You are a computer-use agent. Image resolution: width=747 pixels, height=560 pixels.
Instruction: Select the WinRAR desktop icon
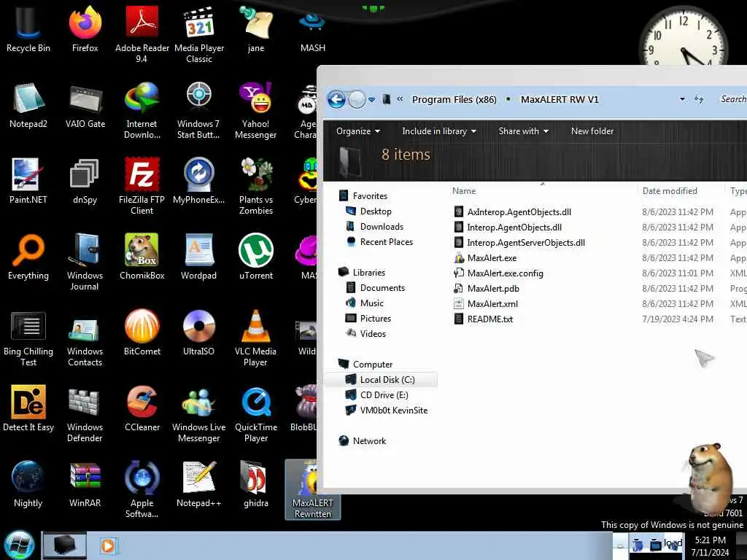(85, 484)
